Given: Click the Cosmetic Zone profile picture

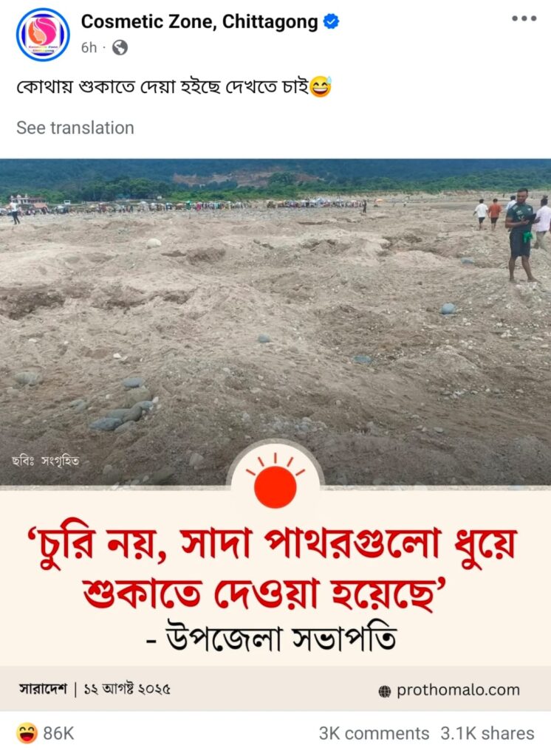Looking at the screenshot, I should tap(43, 35).
